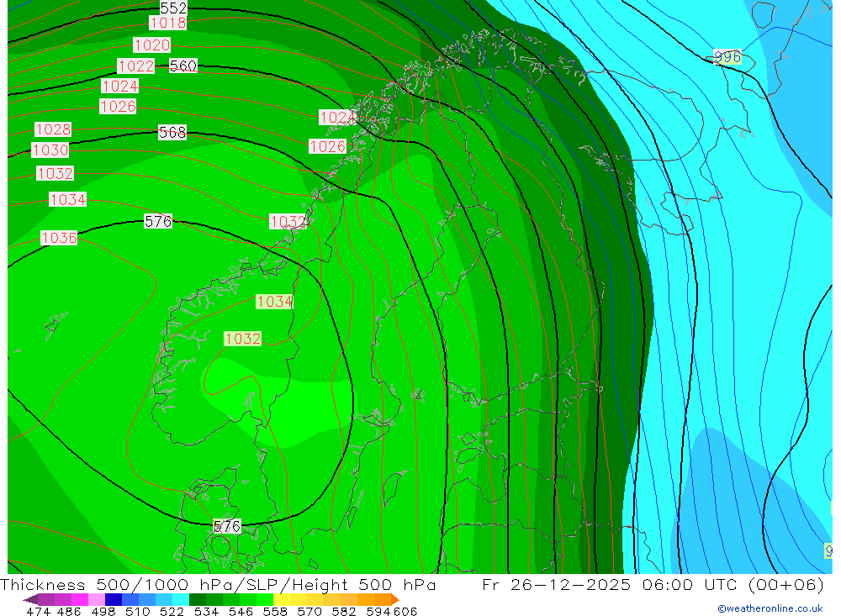Image resolution: width=841 pixels, height=616 pixels.
Task: Click the light pink legend swatch above 498
Action: pyautogui.click(x=97, y=599)
